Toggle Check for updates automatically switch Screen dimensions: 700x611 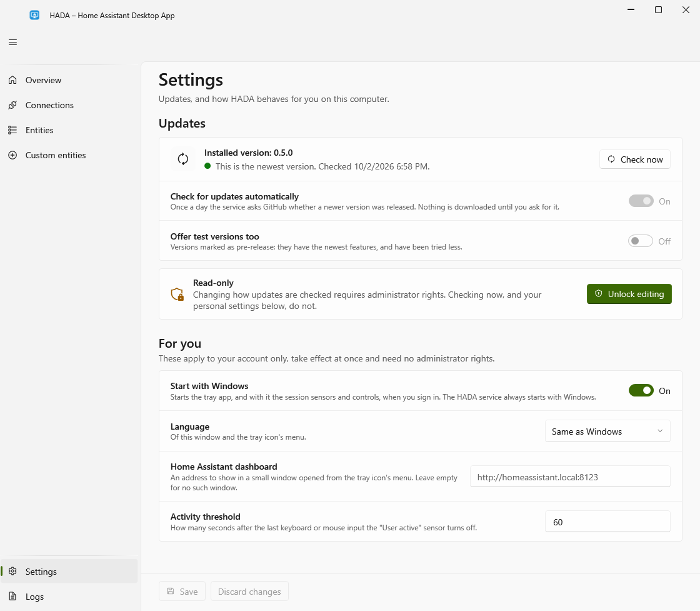(x=641, y=201)
